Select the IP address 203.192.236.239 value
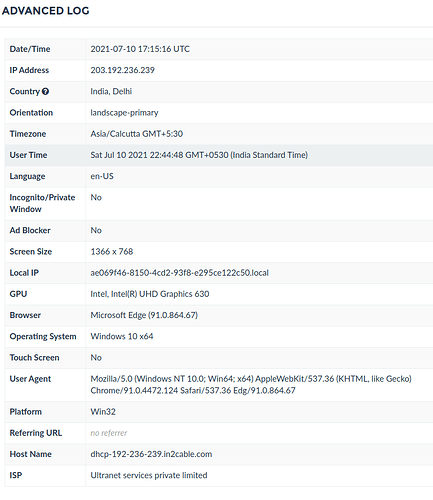This screenshot has height=500, width=433. coord(123,70)
